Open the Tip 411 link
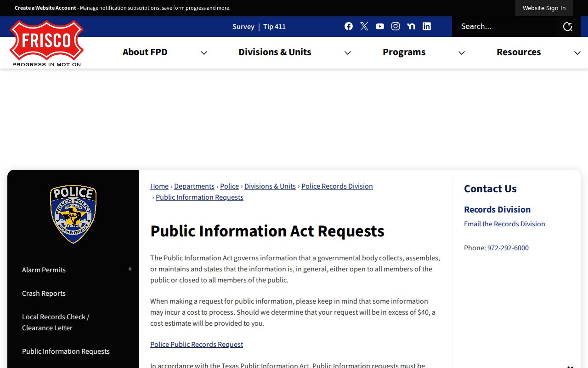The image size is (588, 368). click(274, 27)
